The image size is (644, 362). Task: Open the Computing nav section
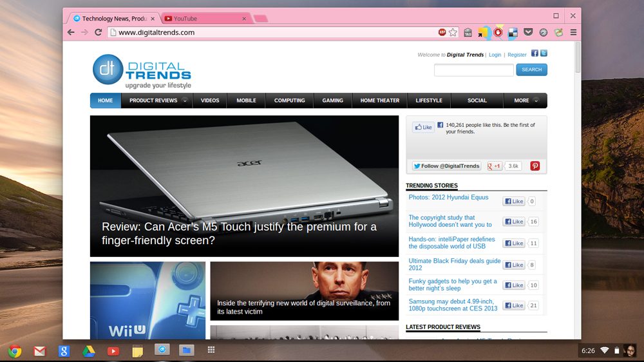290,100
